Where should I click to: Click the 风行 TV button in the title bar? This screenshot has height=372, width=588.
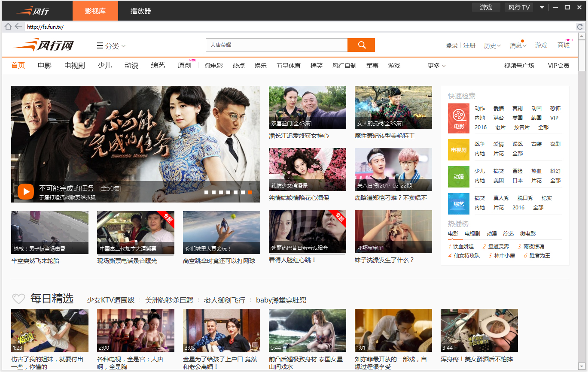click(519, 7)
